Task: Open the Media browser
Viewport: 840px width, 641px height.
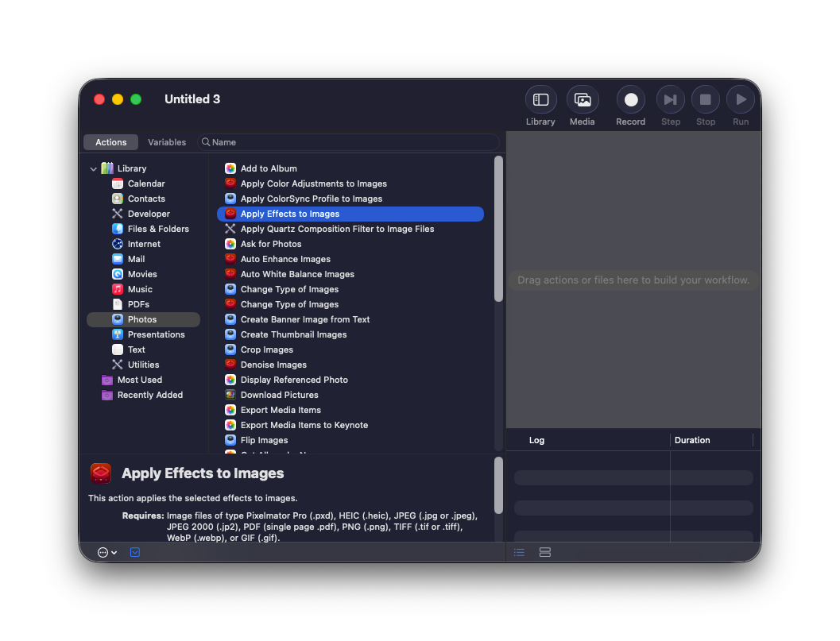Action: 582,100
